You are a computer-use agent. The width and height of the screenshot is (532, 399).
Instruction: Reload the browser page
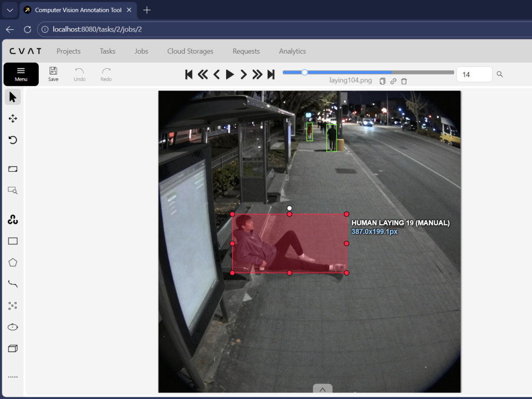(28, 29)
